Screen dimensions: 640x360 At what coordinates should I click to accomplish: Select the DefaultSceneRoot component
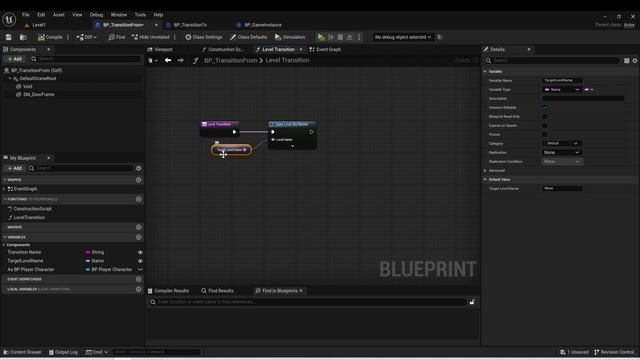click(x=38, y=78)
